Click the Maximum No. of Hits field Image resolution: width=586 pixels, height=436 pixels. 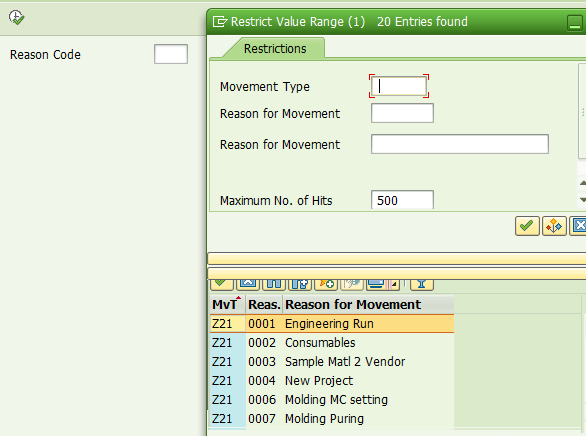point(402,200)
